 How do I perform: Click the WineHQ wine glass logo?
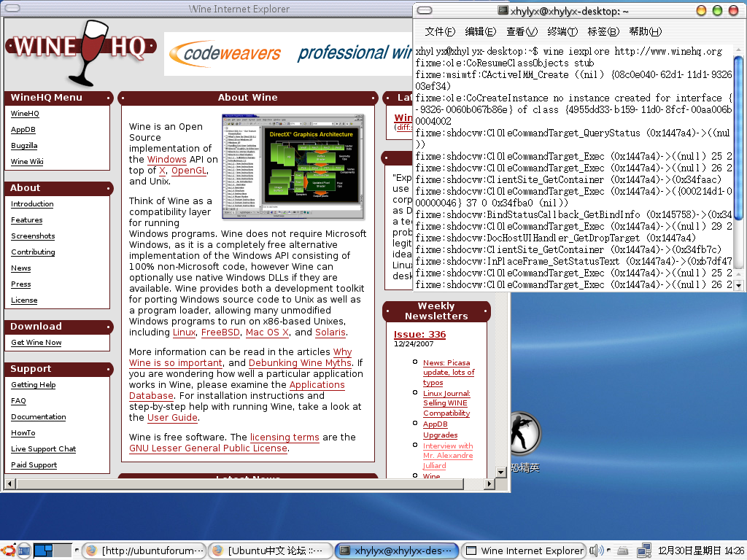pyautogui.click(x=81, y=52)
